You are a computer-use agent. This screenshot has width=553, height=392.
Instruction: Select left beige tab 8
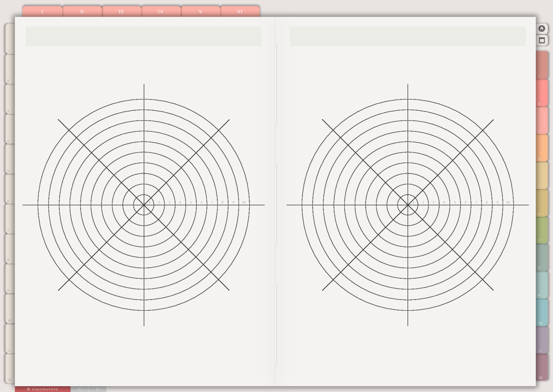(10, 248)
